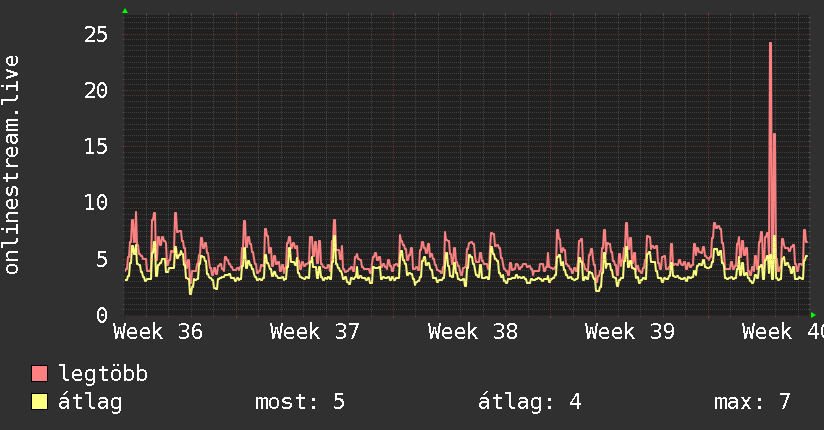Click the 10 y-axis value

click(96, 202)
